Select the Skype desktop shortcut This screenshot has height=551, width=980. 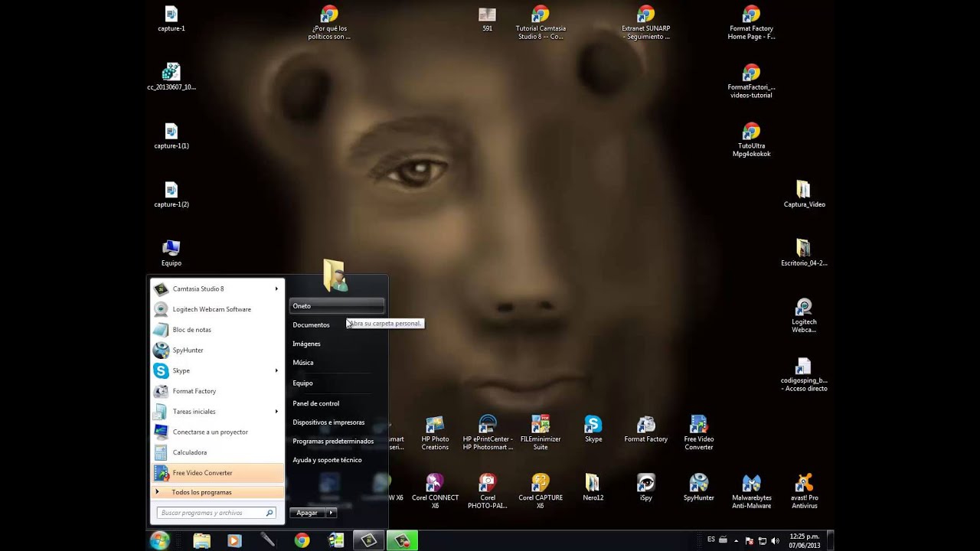[593, 429]
